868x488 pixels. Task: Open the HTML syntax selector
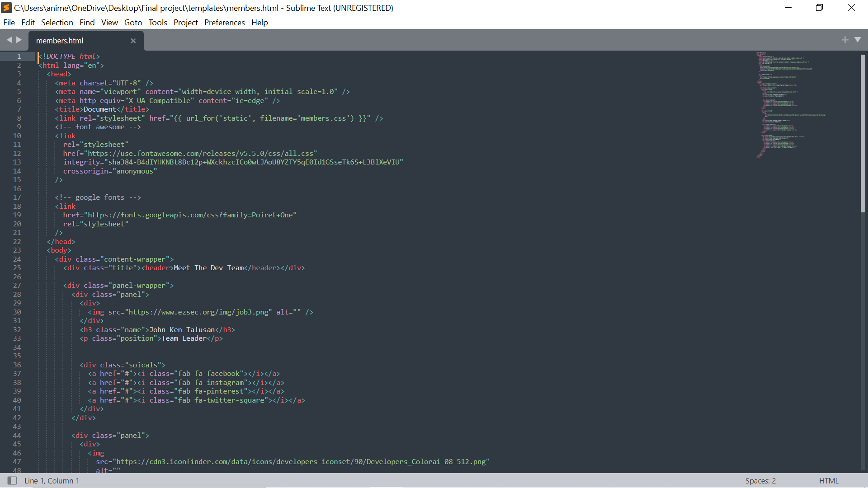tap(828, 481)
